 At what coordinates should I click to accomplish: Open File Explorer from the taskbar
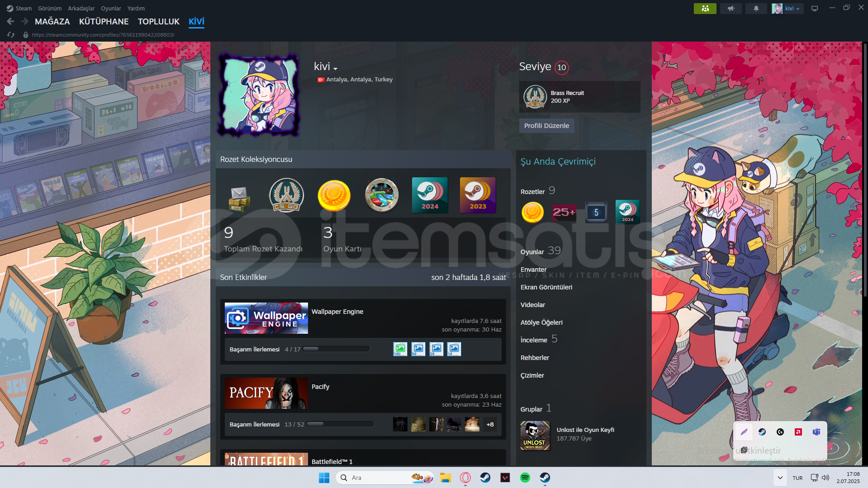tap(446, 478)
